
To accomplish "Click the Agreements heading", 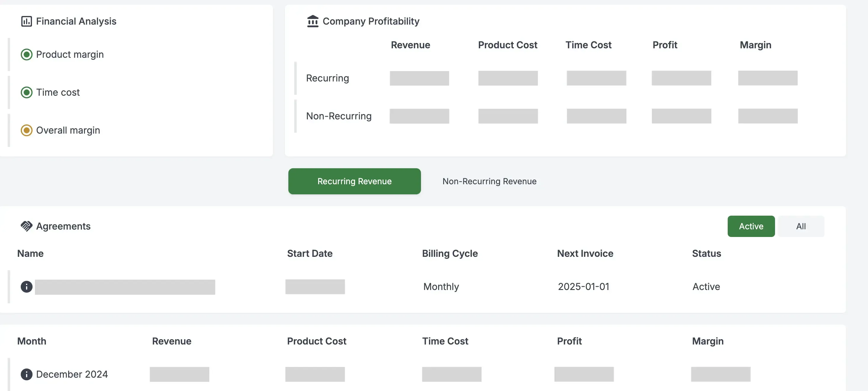I will [x=63, y=226].
